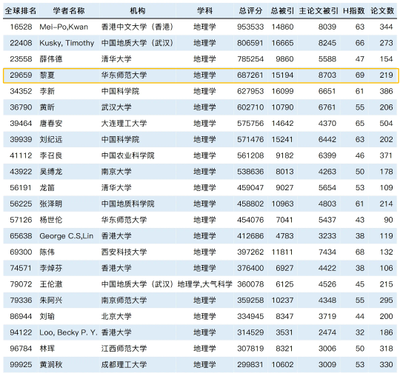The height and width of the screenshot is (376, 400).
Task: Click the 全球排名 column header
Action: coord(20,11)
